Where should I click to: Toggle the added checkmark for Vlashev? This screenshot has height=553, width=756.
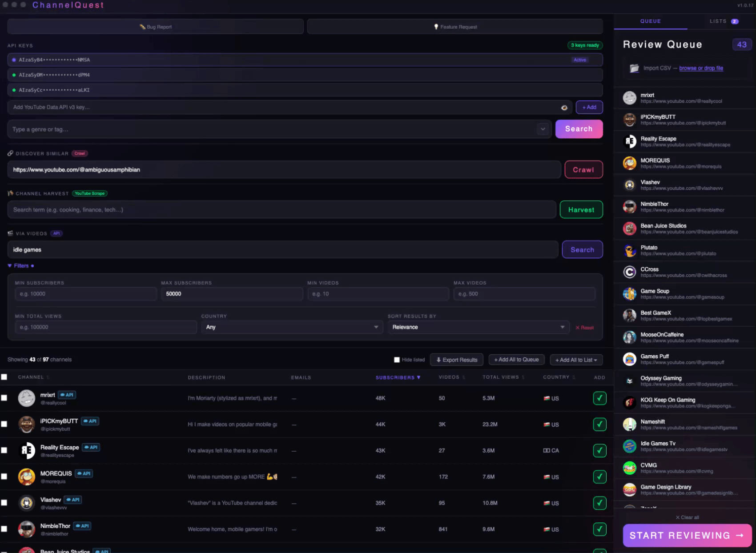coord(599,503)
